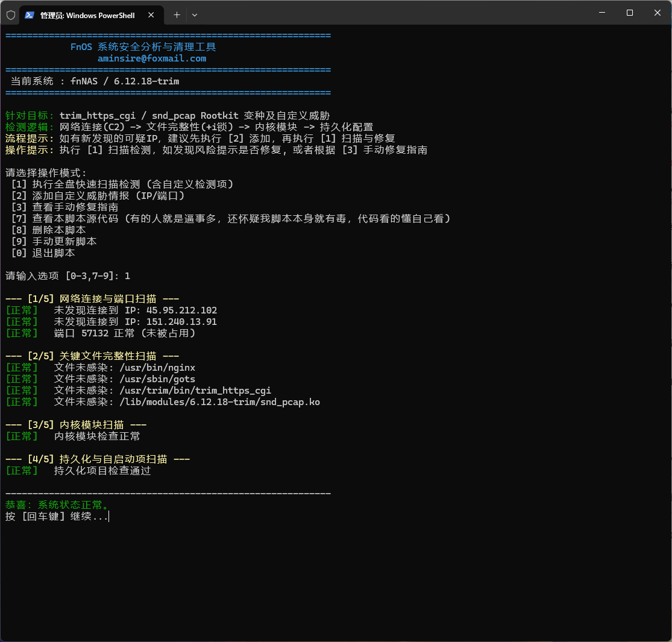The image size is (672, 642).
Task: Close the Windows PowerShell tab
Action: coord(151,15)
